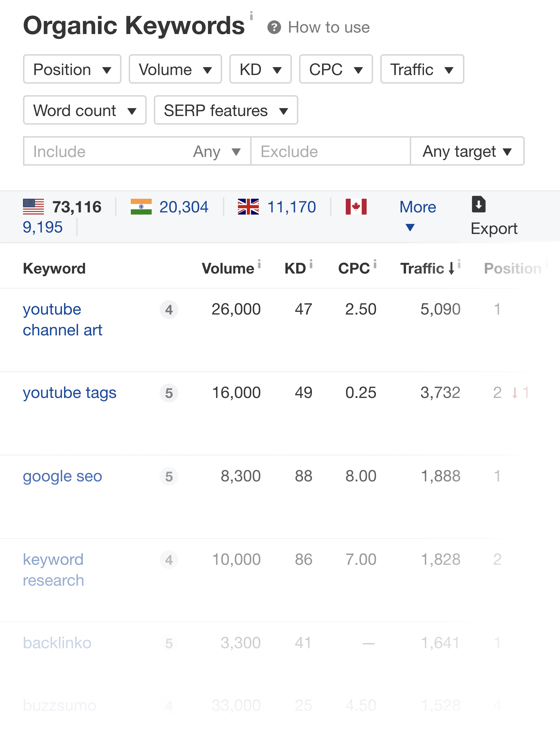Expand the Position filter dropdown
The width and height of the screenshot is (560, 747).
(x=71, y=69)
